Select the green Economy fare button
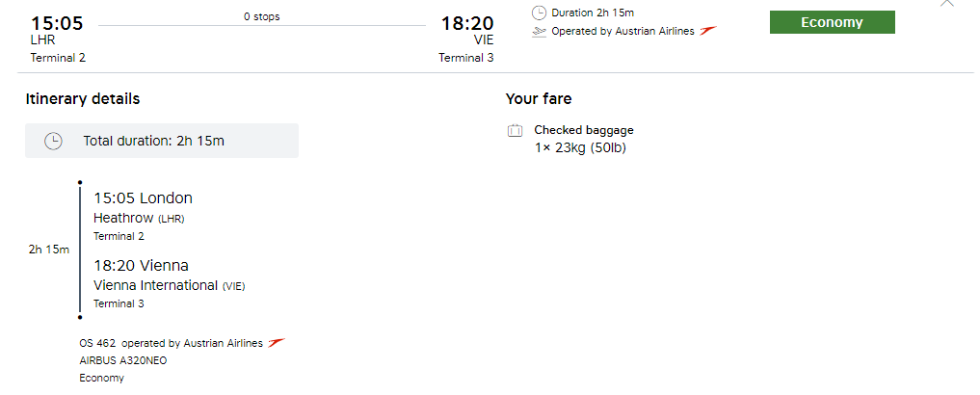Viewport: 980px width, 395px height. [x=832, y=22]
